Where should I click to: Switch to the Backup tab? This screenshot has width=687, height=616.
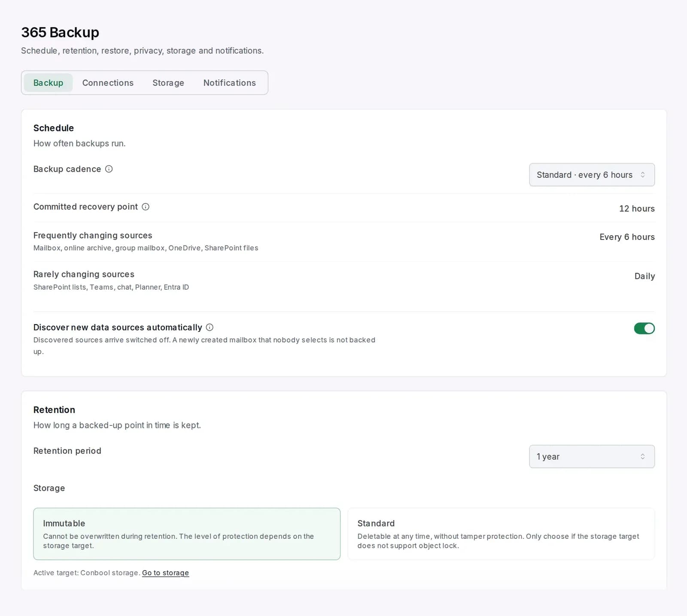tap(48, 83)
